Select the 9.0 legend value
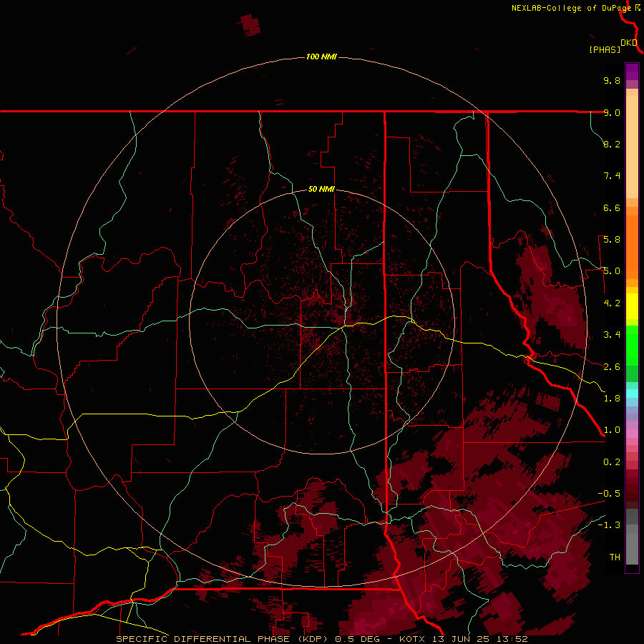The width and height of the screenshot is (644, 644). (612, 112)
